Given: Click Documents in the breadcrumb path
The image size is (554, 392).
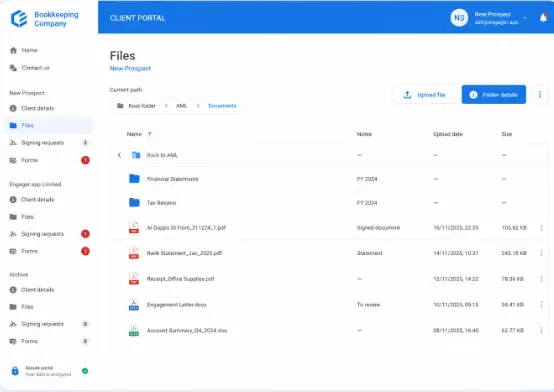Looking at the screenshot, I should click(222, 106).
